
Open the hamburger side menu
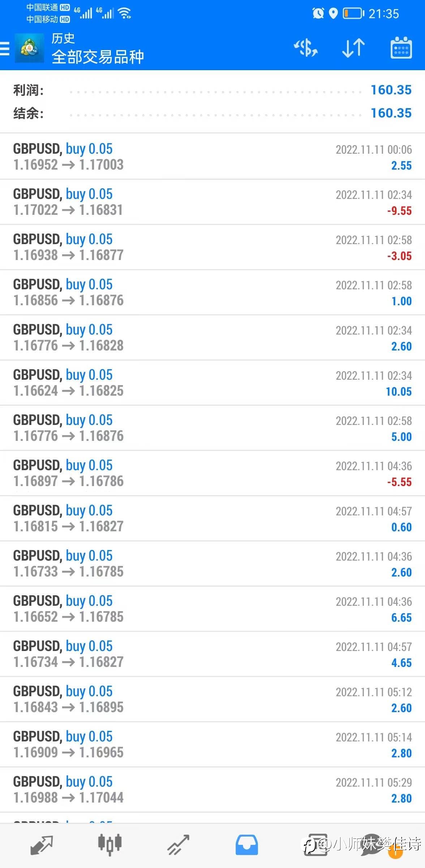pyautogui.click(x=4, y=48)
